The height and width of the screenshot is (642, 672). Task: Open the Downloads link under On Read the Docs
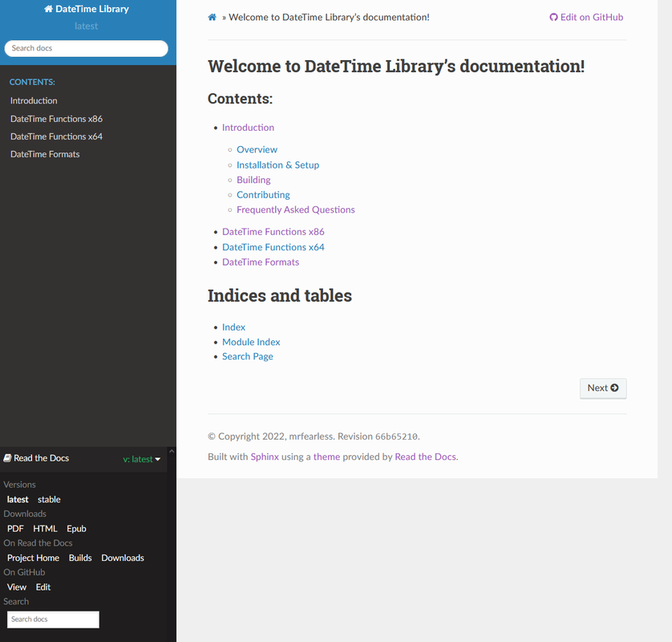click(123, 558)
